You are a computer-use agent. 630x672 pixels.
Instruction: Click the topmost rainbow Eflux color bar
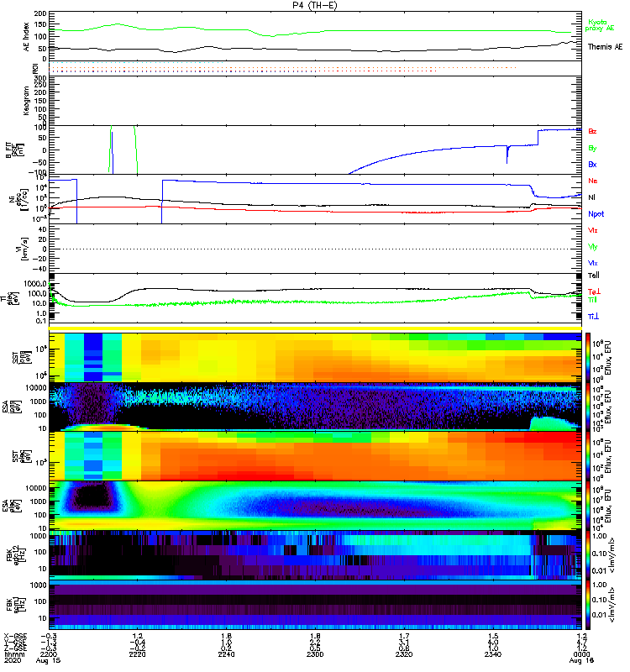[x=587, y=355]
